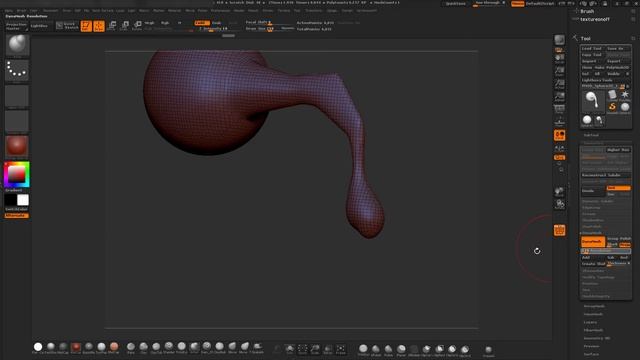Toggle the orange Zadd button
The width and height of the screenshot is (640, 360).
[202, 23]
